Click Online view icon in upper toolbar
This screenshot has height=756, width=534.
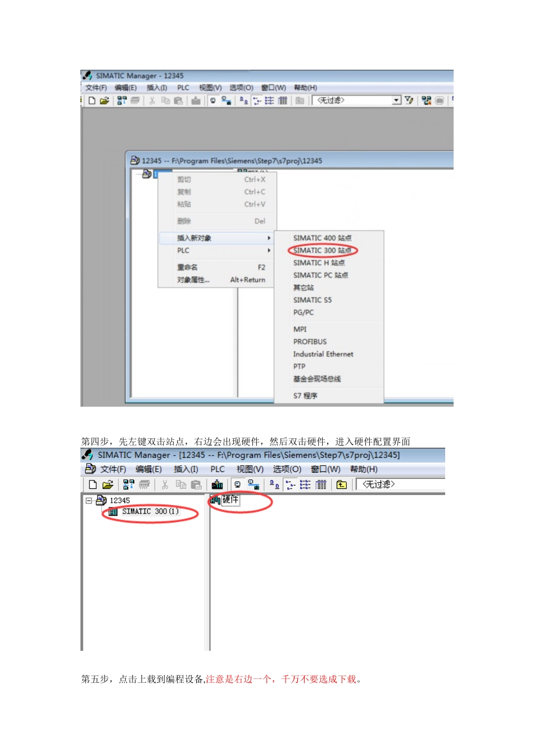click(226, 101)
